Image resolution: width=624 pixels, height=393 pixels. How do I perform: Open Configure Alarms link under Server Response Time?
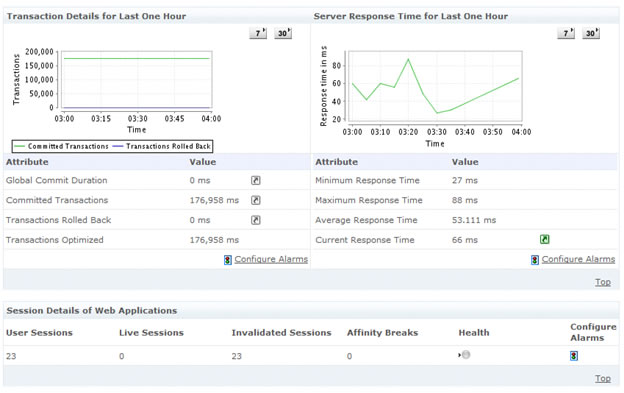578,259
